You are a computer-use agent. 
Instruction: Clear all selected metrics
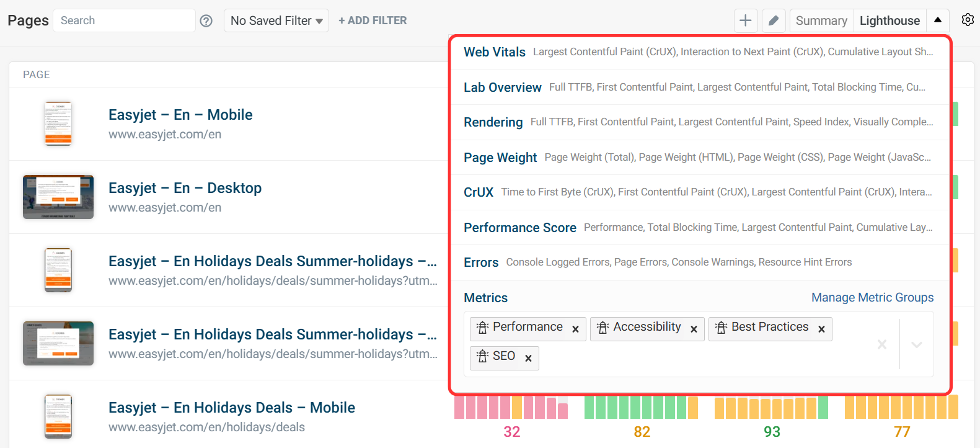(882, 344)
